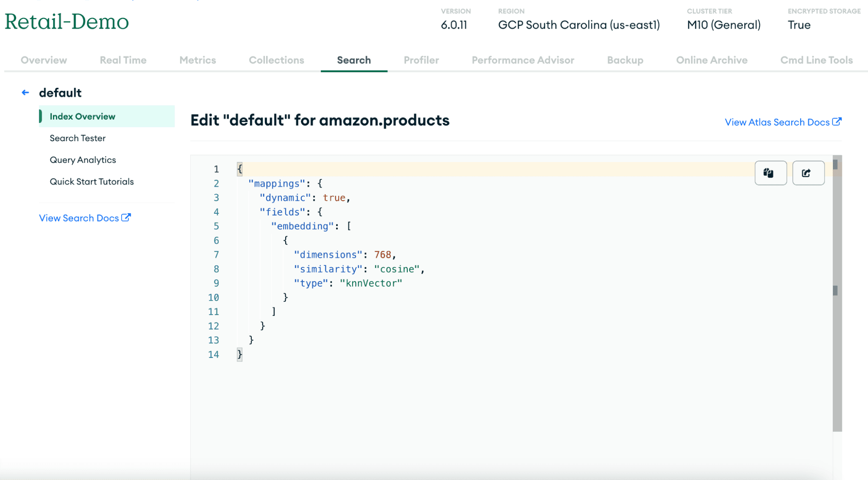Click the 768 dimensions value in the editor
The image size is (868, 480).
[384, 254]
